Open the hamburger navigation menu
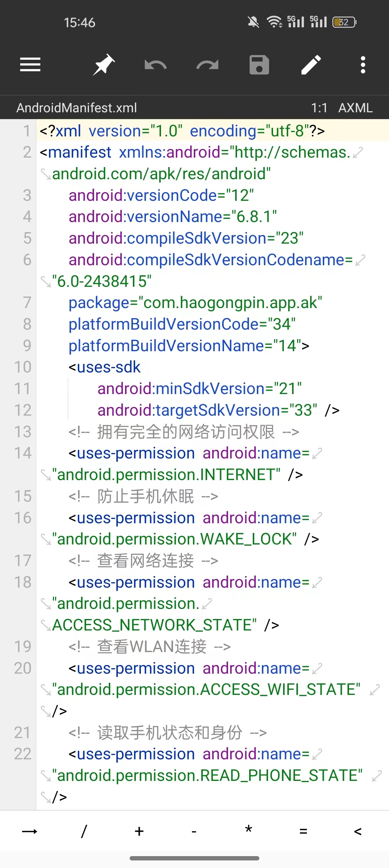The image size is (389, 868). pyautogui.click(x=30, y=65)
